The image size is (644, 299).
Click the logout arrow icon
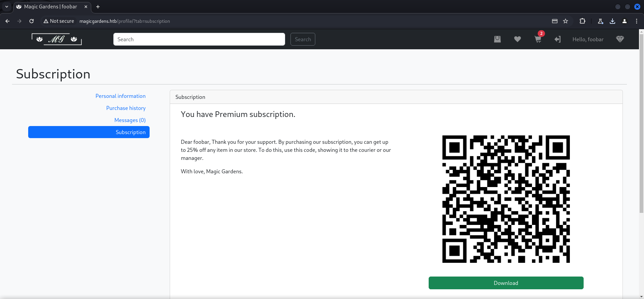click(557, 39)
